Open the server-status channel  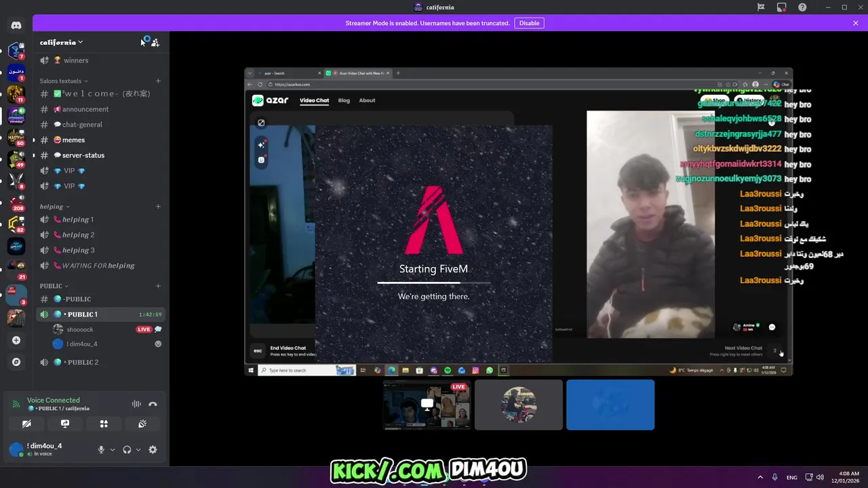[100, 155]
